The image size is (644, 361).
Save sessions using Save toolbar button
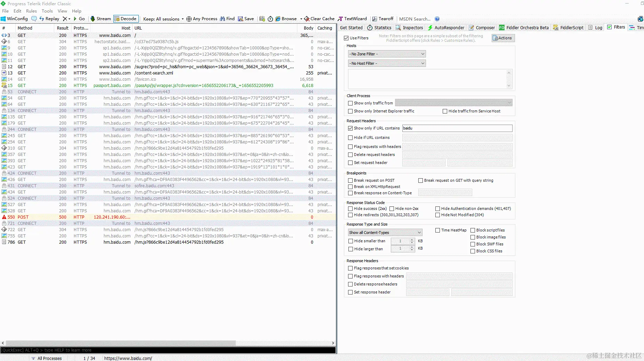[x=246, y=19]
